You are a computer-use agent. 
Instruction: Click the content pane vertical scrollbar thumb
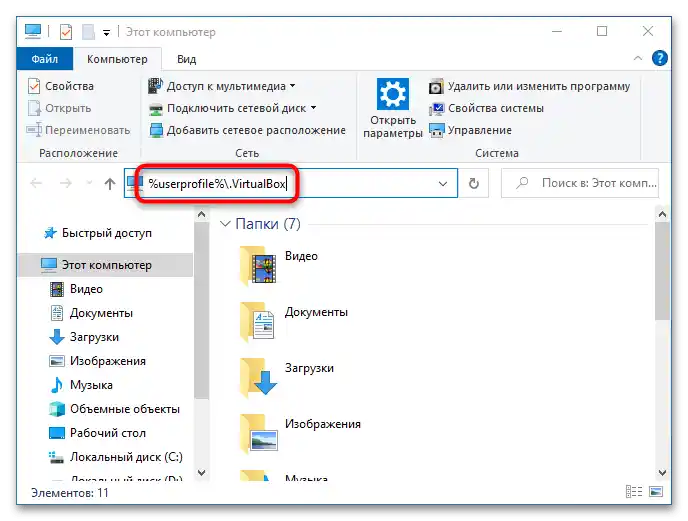click(x=663, y=271)
